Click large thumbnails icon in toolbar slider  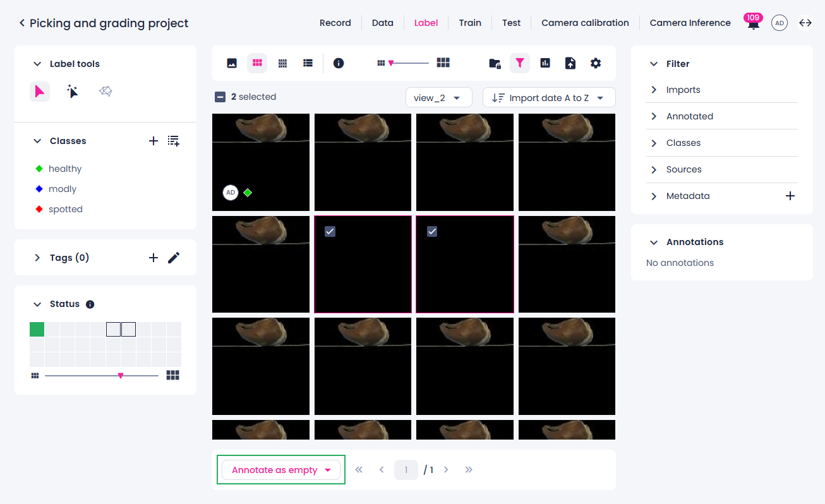point(443,63)
